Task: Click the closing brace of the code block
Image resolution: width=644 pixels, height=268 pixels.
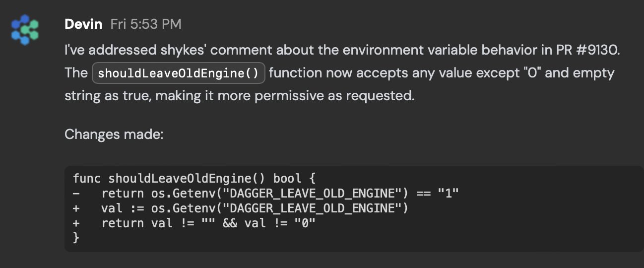Action: point(76,238)
